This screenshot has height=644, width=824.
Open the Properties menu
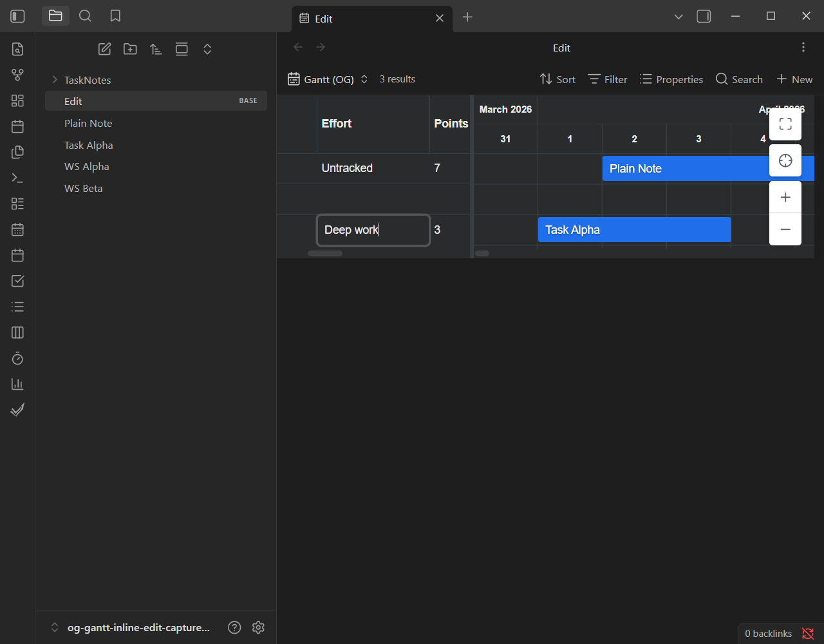coord(671,79)
